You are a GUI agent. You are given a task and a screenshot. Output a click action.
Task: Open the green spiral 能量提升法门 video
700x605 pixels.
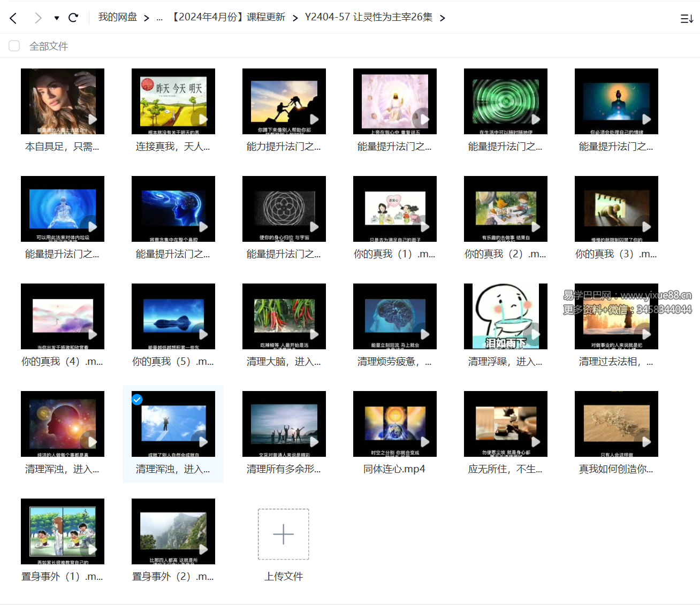(505, 101)
